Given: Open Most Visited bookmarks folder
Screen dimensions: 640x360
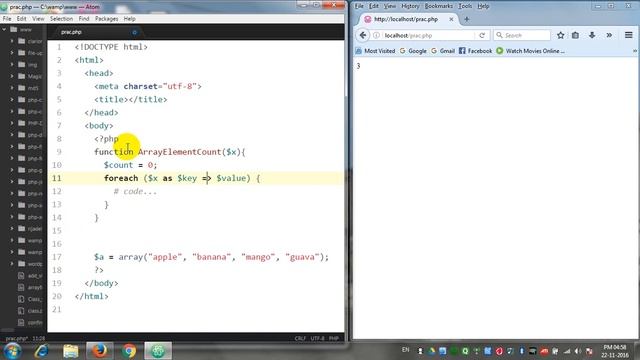Looking at the screenshot, I should coord(376,51).
